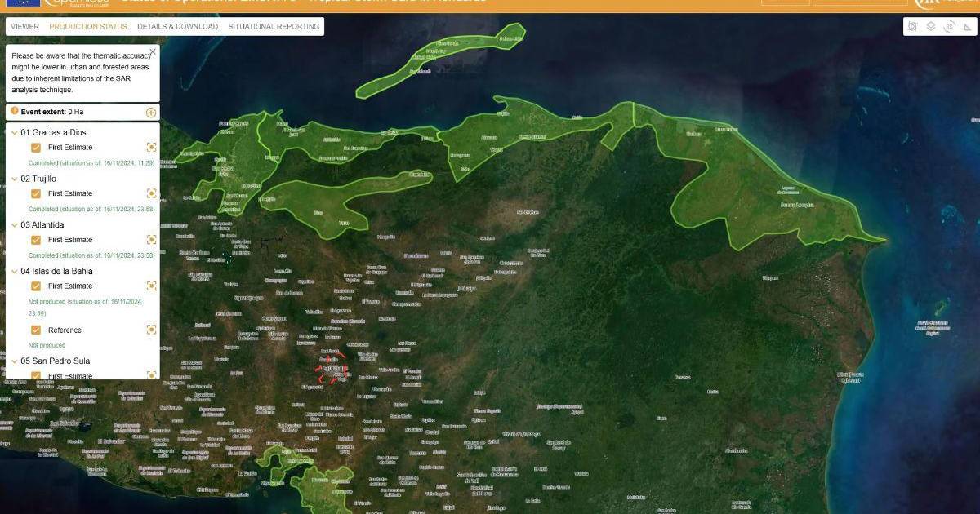This screenshot has width=980, height=514.
Task: Switch map to 3D view
Action: (x=949, y=27)
